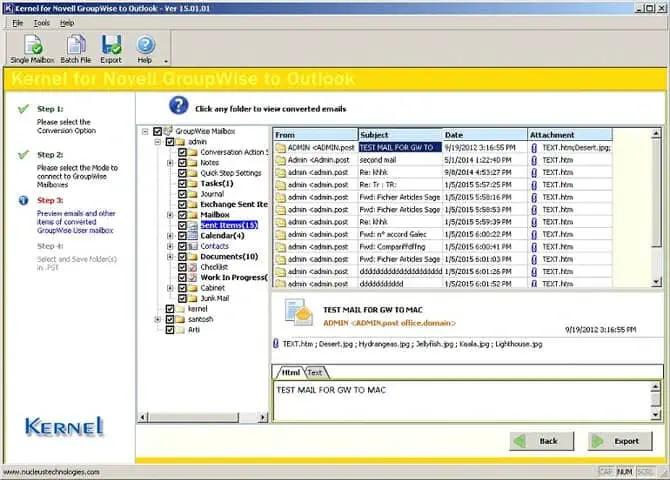Uncheck the Sent Items(15) checkbox
Screen dimensions: 670x480
tap(182, 225)
